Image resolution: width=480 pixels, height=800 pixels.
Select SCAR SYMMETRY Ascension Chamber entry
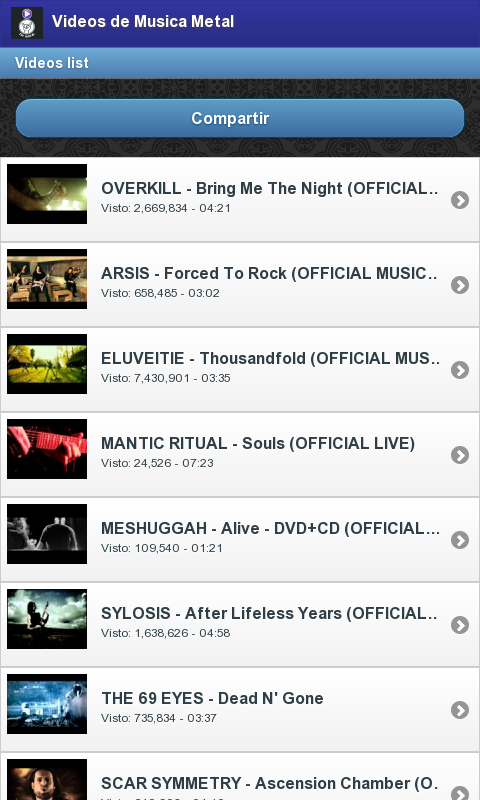click(240, 776)
